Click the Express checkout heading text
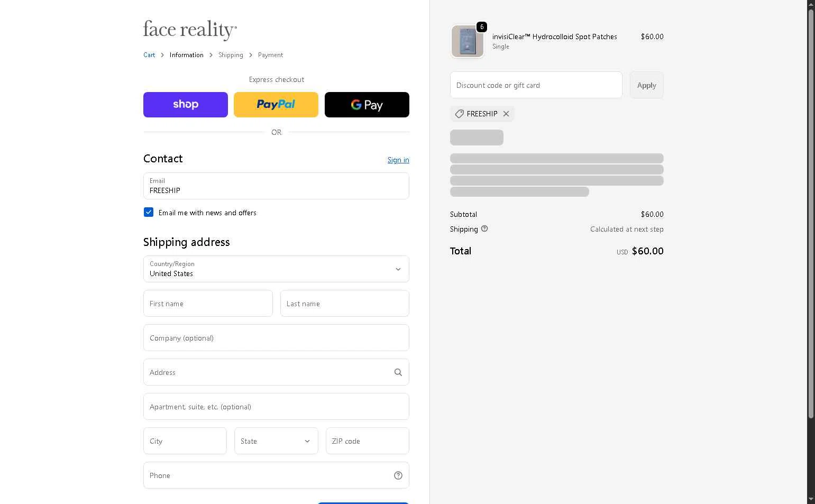Screen dimensions: 815x504 click(277, 79)
